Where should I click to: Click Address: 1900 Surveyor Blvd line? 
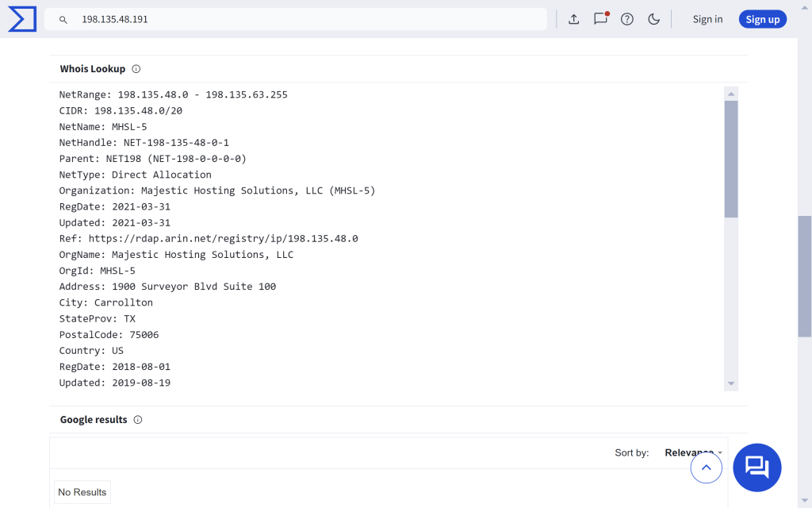click(x=167, y=287)
